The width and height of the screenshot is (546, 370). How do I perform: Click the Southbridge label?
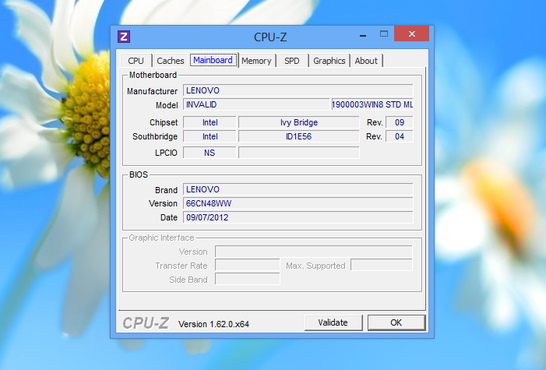[155, 136]
